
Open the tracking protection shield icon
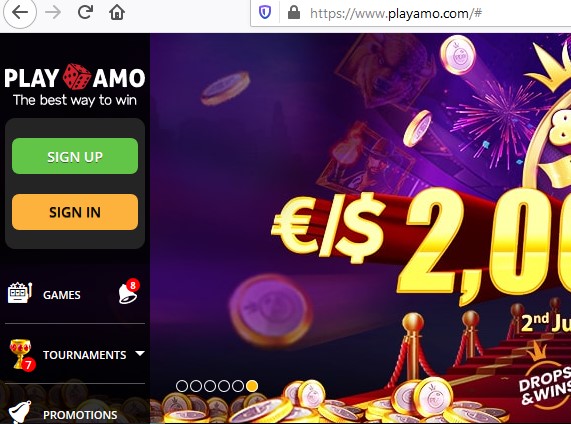[265, 13]
